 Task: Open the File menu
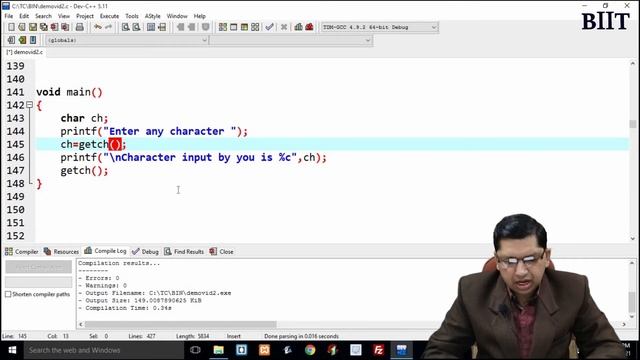9,16
